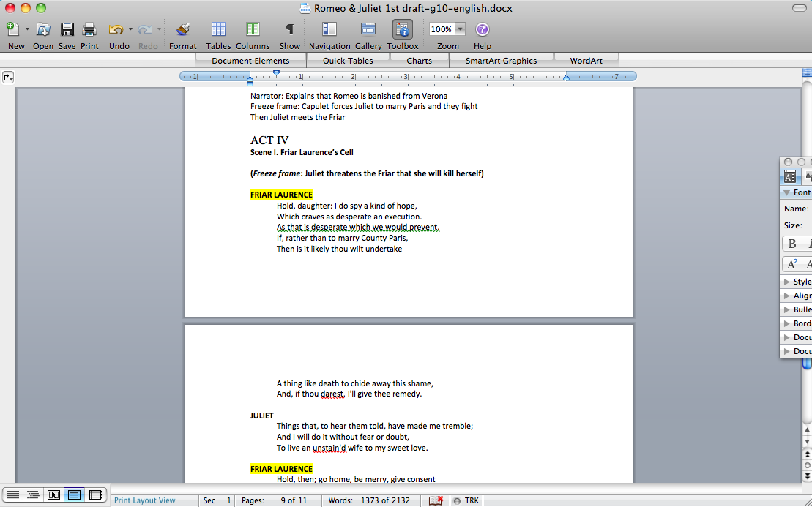Collapse the Font section in Toolbox
This screenshot has height=507, width=812.
coord(786,192)
